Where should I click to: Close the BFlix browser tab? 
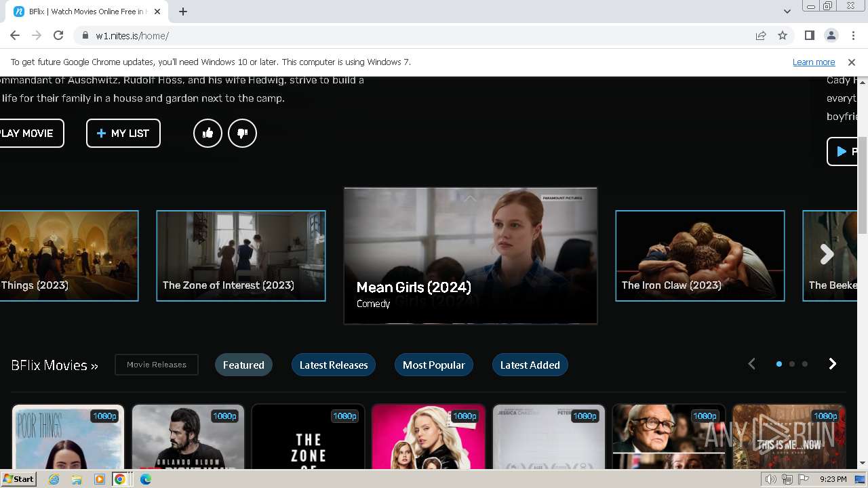(157, 12)
